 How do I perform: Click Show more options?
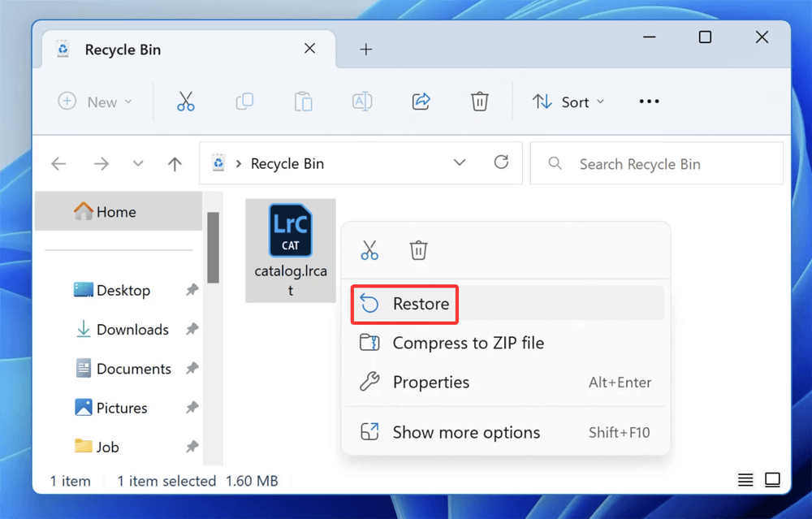coord(465,432)
